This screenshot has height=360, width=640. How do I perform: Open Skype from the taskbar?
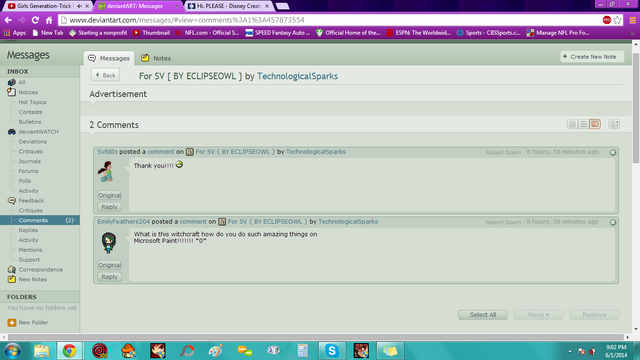331,350
